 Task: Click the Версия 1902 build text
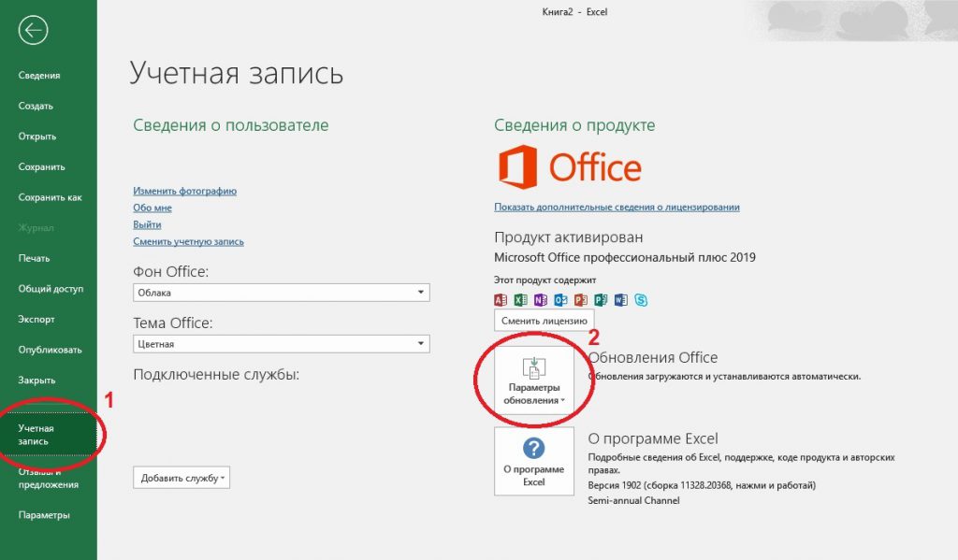(x=702, y=485)
